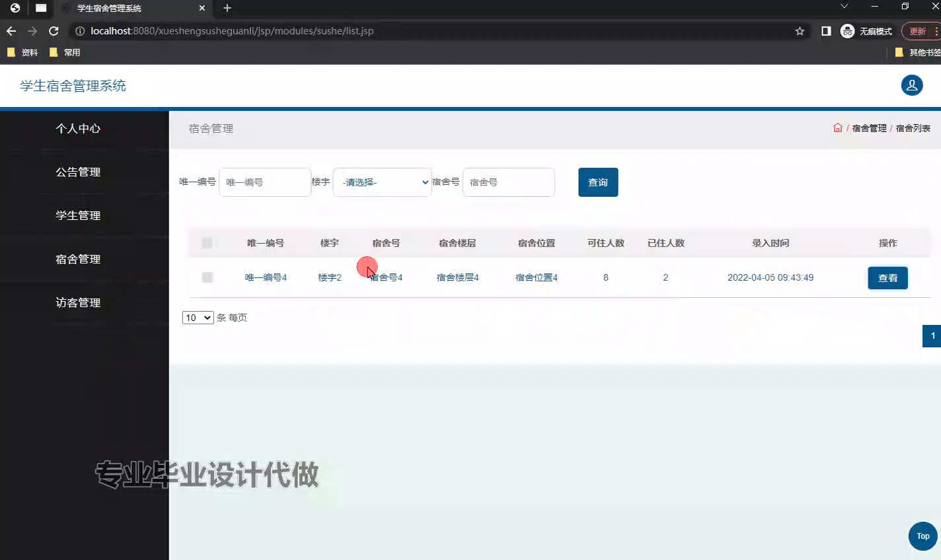Click the 唯一编号 column header

266,243
